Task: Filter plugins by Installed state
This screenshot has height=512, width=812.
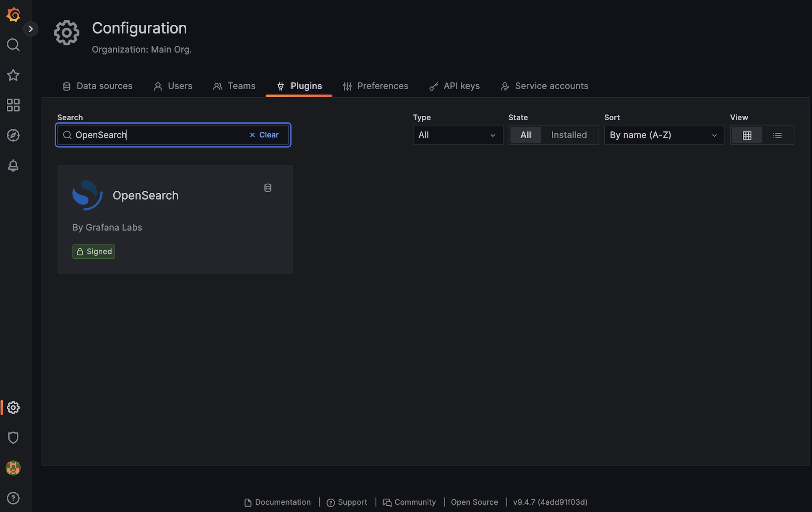Action: pyautogui.click(x=569, y=135)
